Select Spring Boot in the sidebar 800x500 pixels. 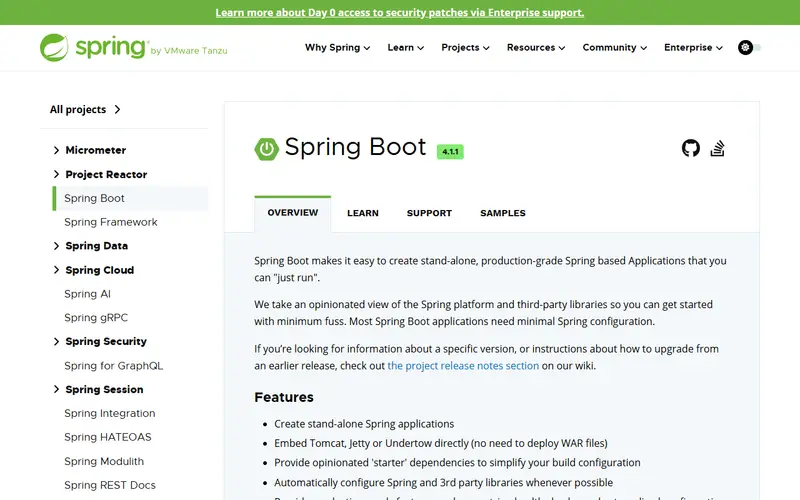click(x=130, y=198)
